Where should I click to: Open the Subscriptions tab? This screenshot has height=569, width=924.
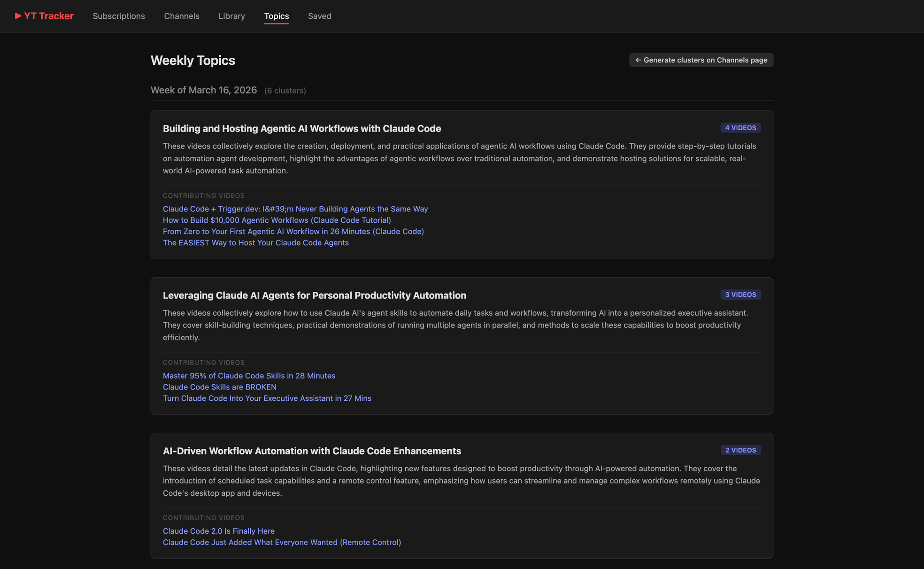coord(119,16)
